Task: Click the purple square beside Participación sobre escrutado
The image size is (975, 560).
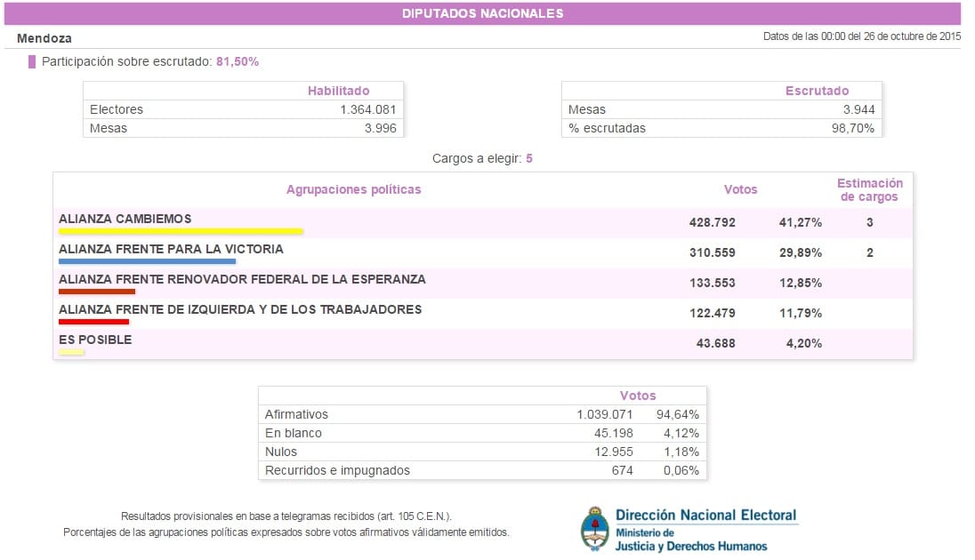Action: (32, 62)
